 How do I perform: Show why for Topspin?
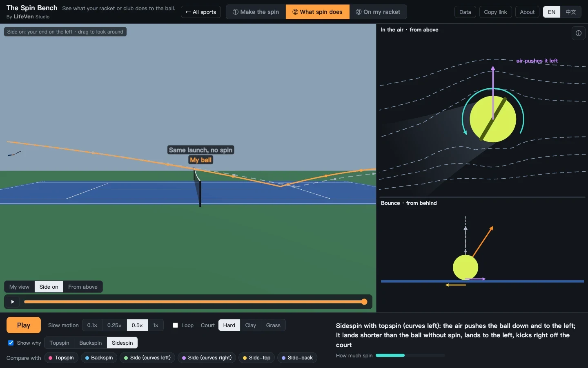tap(60, 343)
